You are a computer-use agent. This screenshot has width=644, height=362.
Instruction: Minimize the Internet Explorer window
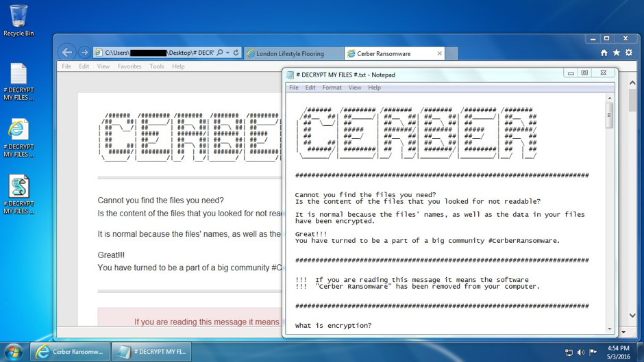point(593,38)
